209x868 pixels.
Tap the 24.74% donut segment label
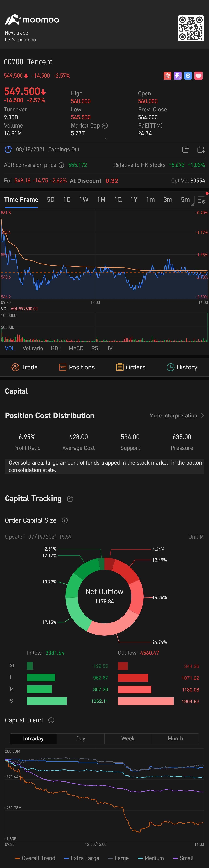coord(159,642)
